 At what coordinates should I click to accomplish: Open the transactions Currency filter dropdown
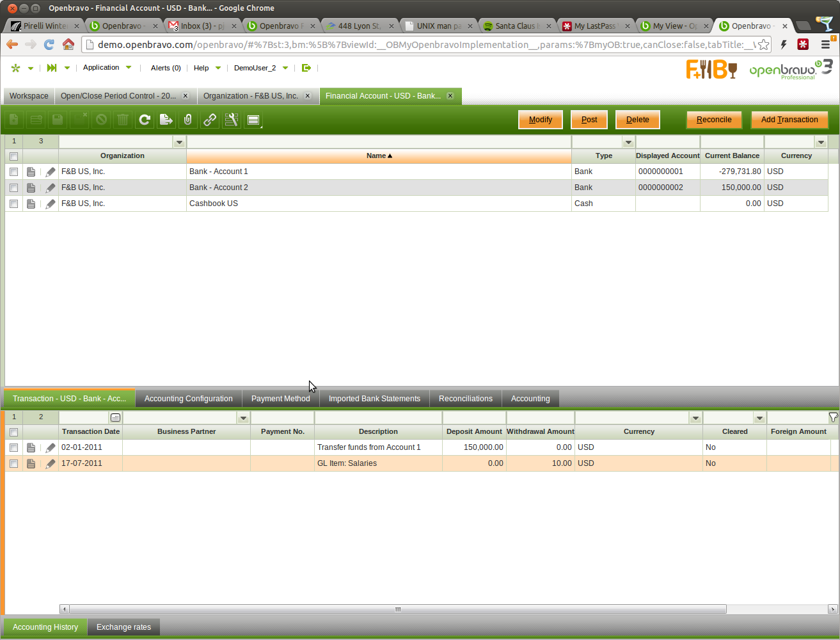point(695,418)
